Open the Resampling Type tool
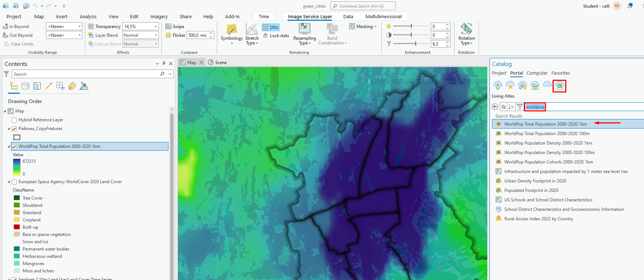The image size is (644, 280). (304, 35)
